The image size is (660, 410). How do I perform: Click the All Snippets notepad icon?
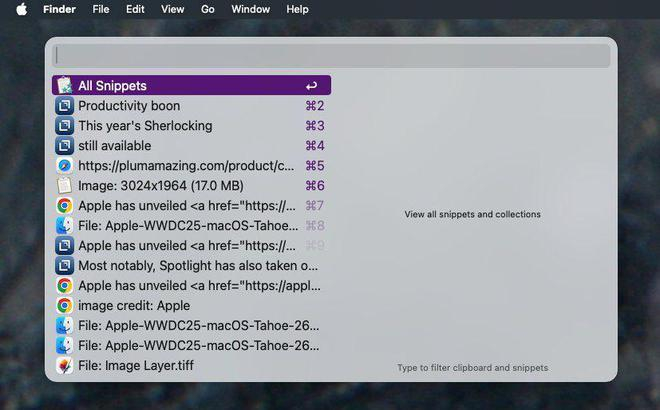[x=64, y=85]
